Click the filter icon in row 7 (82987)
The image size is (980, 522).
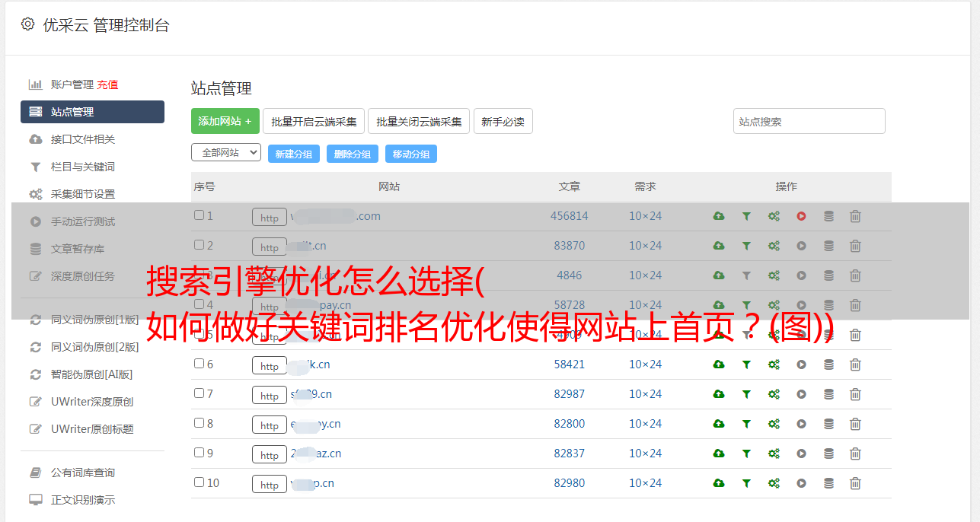point(746,394)
